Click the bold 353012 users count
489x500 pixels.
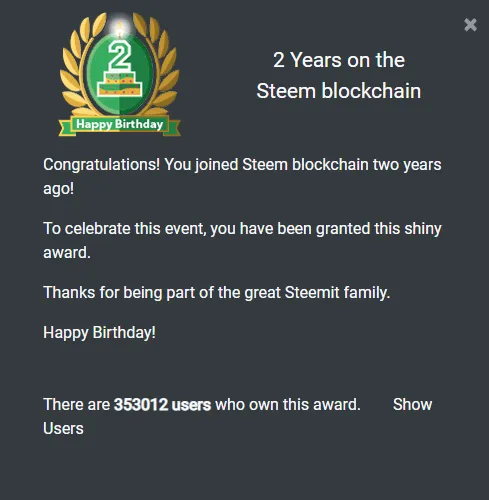coord(162,405)
